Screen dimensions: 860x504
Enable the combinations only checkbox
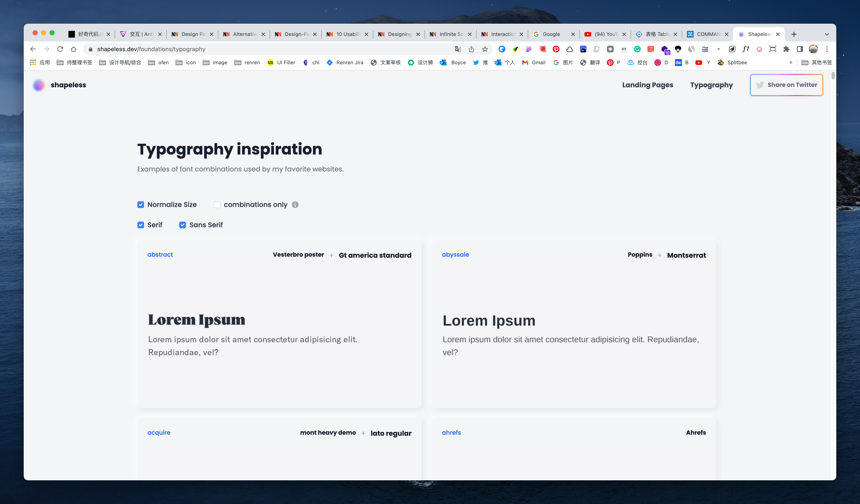coord(217,205)
